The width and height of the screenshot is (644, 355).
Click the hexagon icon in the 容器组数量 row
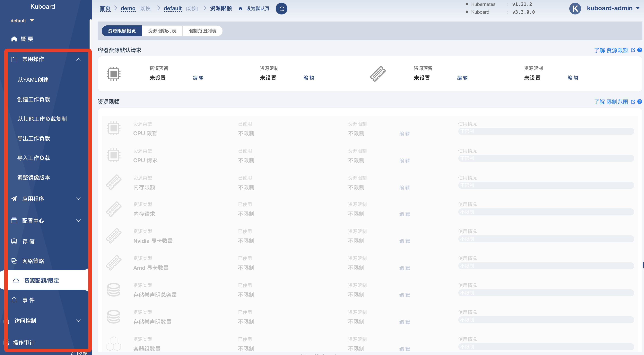pos(114,344)
